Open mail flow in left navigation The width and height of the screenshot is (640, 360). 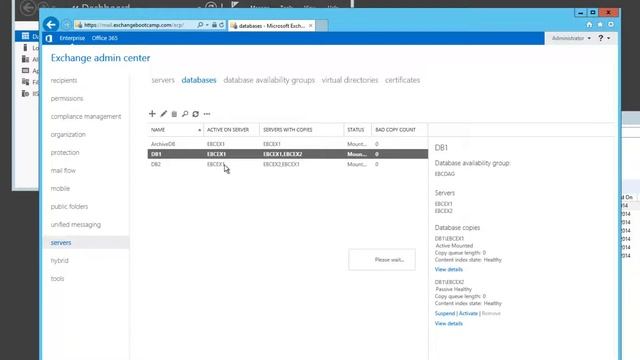(63, 170)
